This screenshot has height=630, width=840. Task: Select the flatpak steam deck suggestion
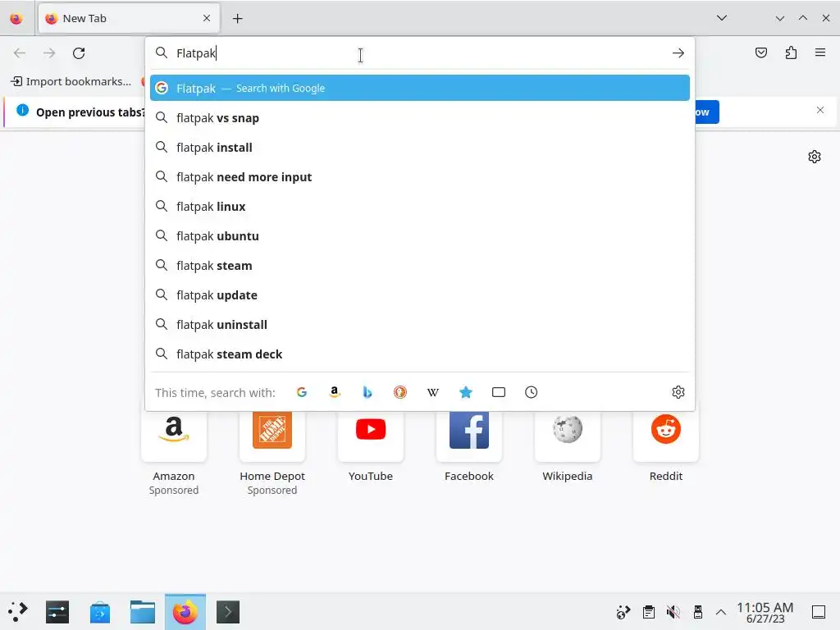[x=420, y=354]
